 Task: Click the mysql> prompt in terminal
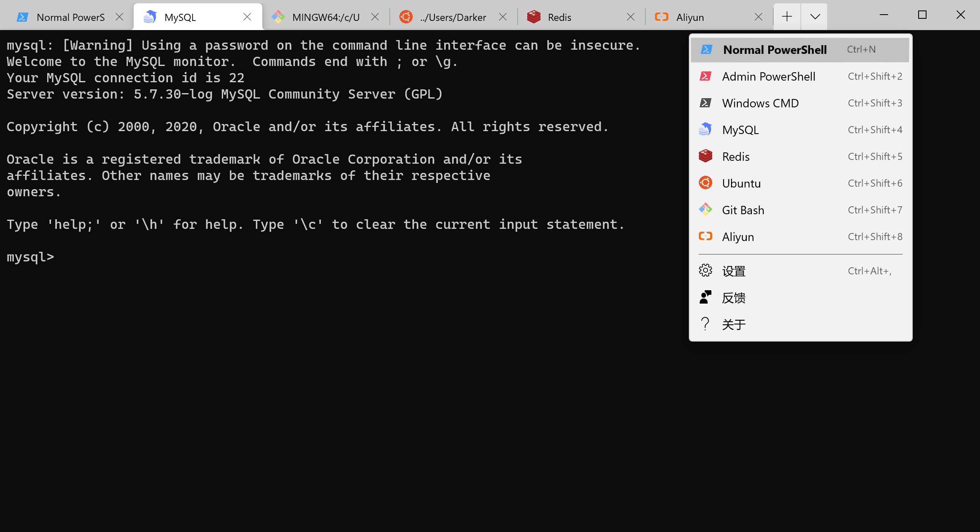(x=30, y=257)
